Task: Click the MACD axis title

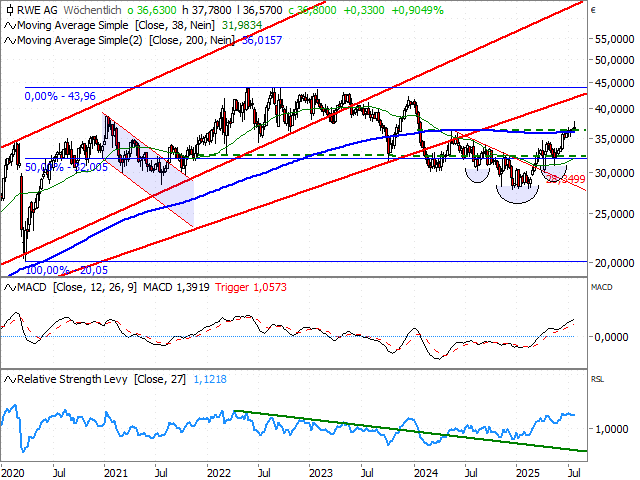Action: pos(602,287)
